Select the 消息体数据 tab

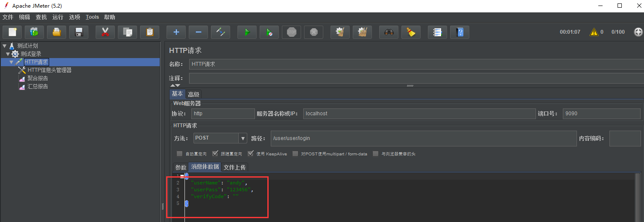click(205, 167)
